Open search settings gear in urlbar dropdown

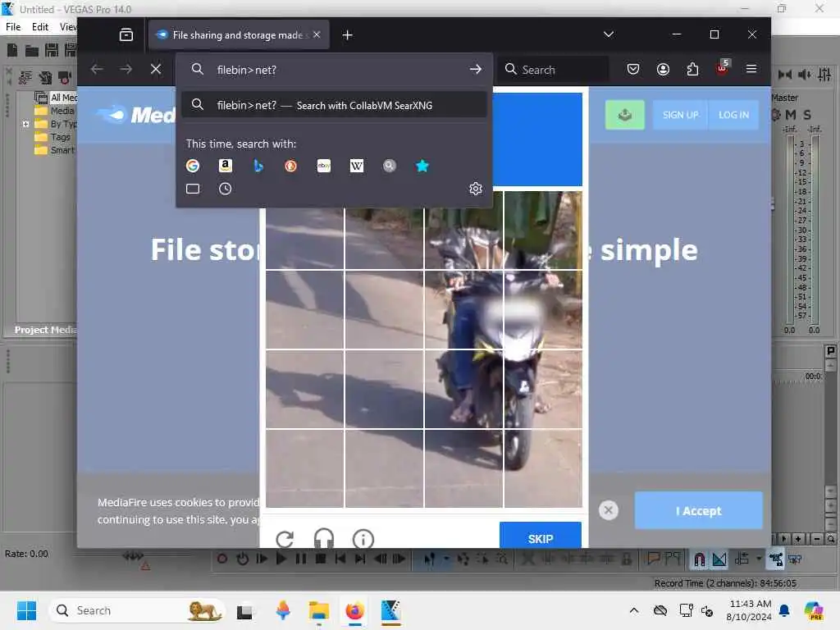coord(476,189)
